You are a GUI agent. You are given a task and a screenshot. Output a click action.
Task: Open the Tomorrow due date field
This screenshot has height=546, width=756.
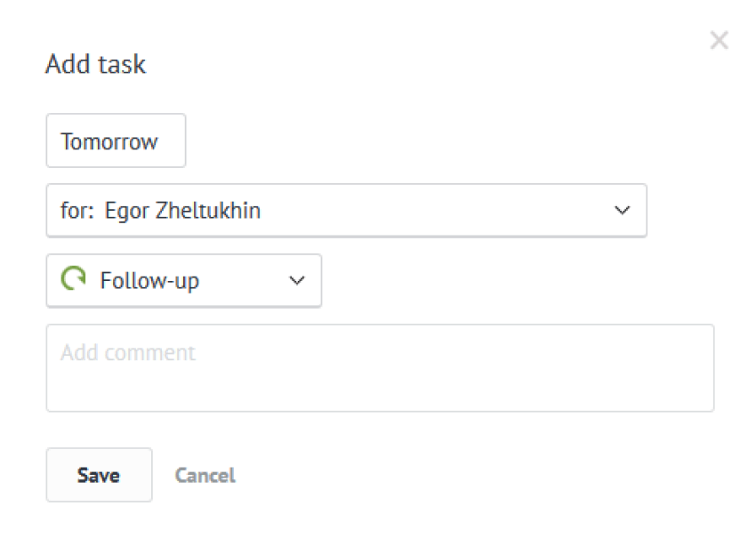point(116,141)
